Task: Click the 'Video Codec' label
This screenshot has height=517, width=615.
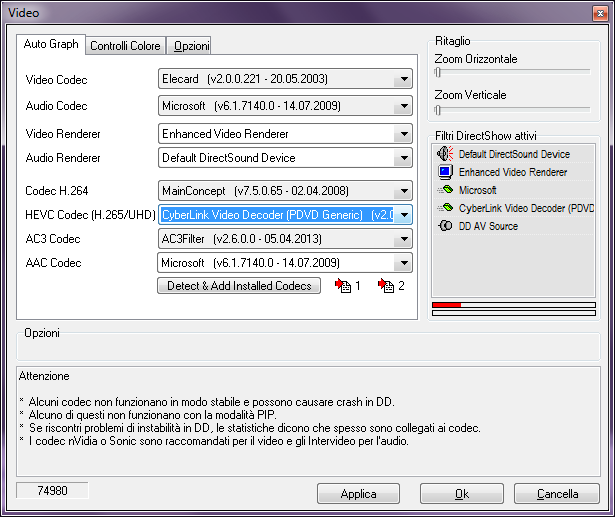Action: pyautogui.click(x=56, y=80)
